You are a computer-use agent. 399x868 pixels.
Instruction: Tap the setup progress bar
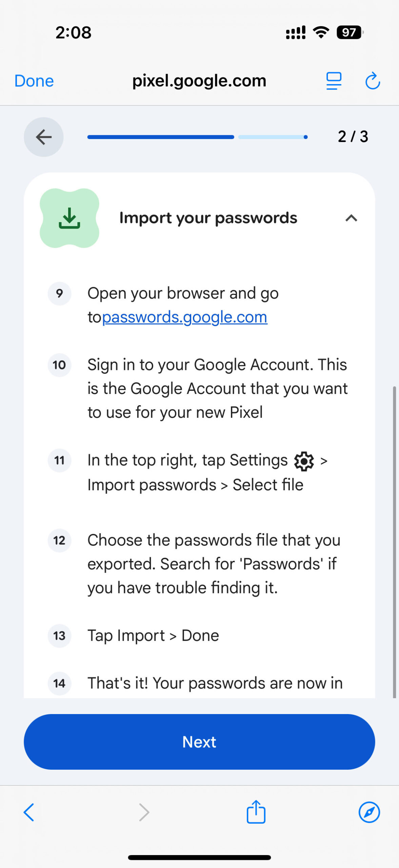(197, 137)
